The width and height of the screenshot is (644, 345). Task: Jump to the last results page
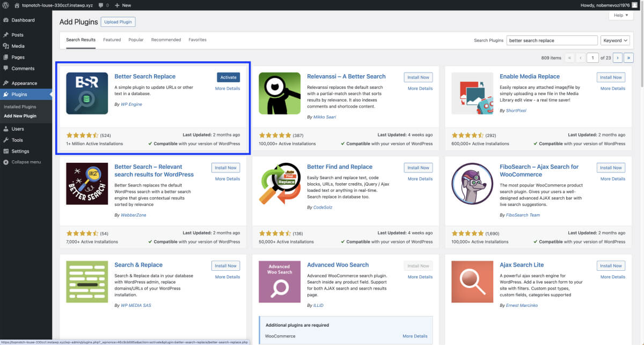(629, 57)
